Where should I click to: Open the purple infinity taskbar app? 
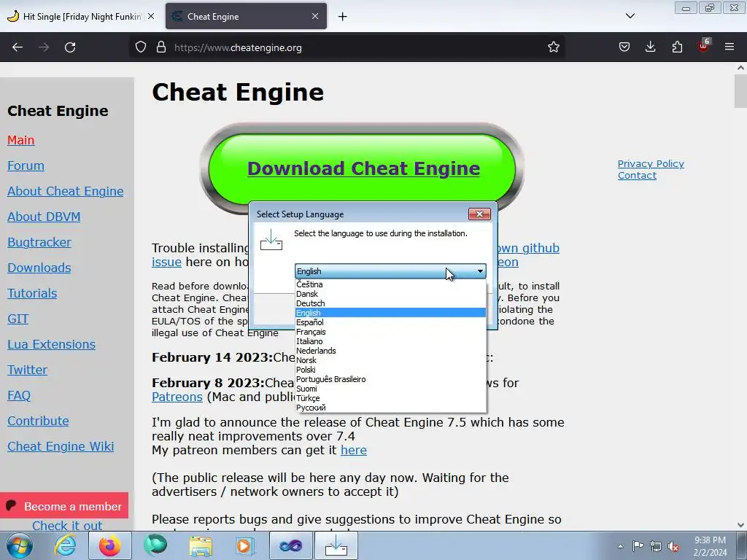[x=290, y=545]
